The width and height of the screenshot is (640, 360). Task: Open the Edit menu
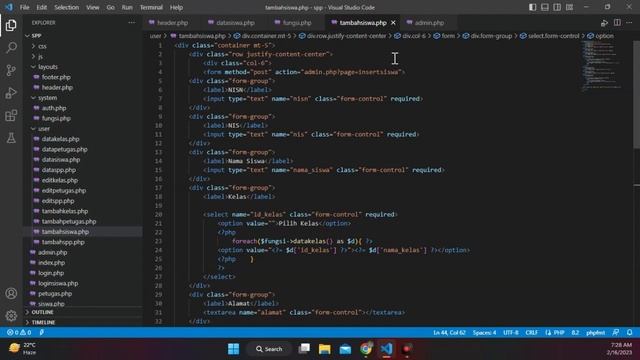pos(42,7)
